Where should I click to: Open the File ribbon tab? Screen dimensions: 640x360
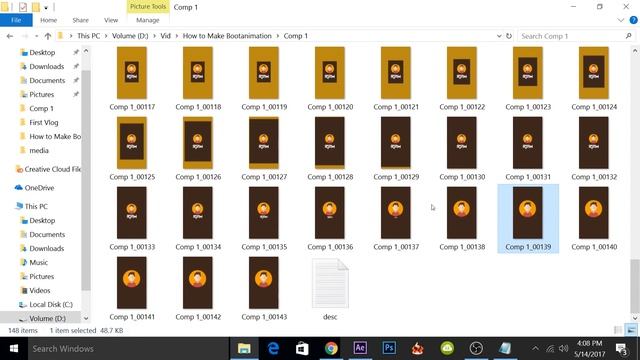click(x=16, y=20)
